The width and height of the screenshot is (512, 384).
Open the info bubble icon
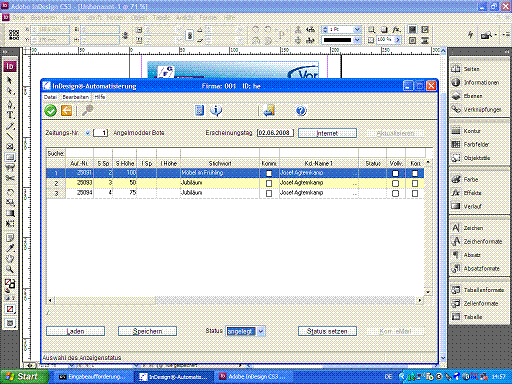[216, 110]
